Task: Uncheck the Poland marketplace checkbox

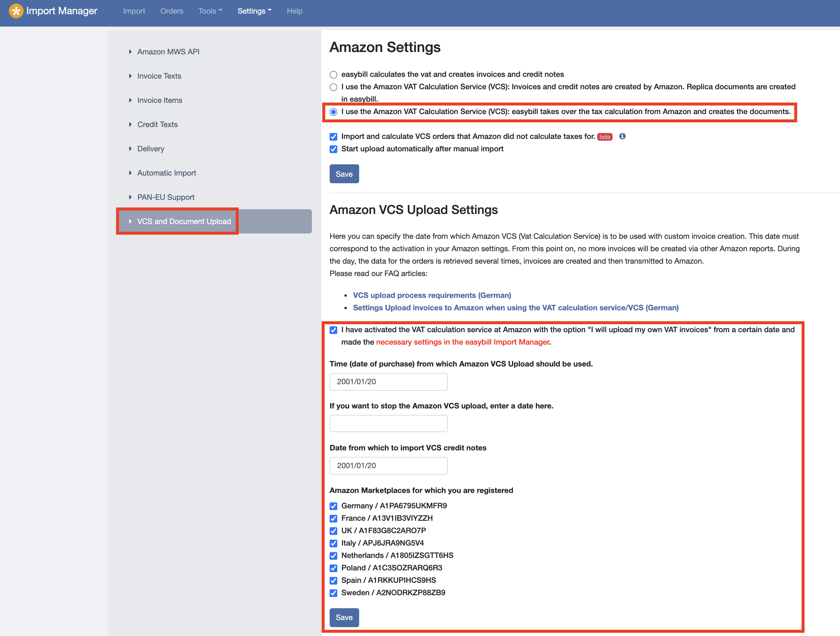Action: [333, 568]
